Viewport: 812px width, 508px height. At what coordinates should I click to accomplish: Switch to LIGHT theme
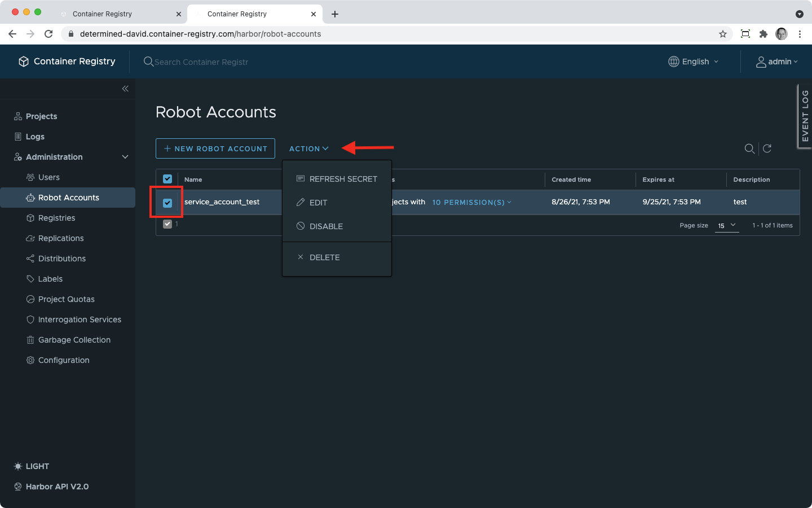(x=32, y=466)
